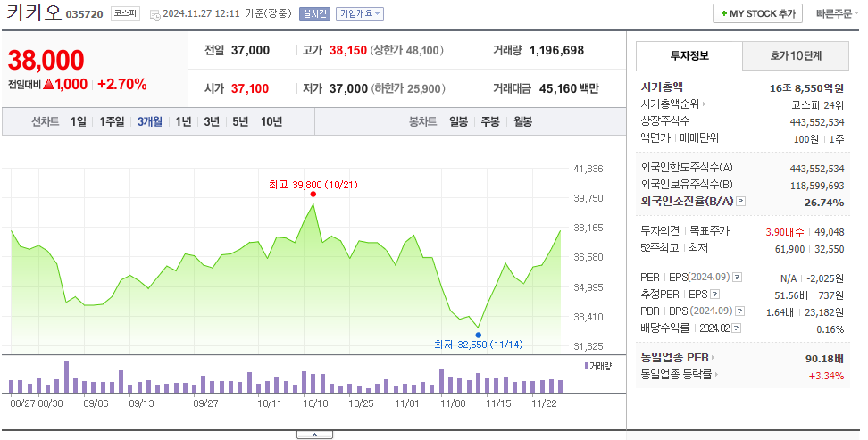The height and width of the screenshot is (440, 868).
Task: Click the 외국인보유주식수 118,599,693 value
Action: tap(817, 186)
